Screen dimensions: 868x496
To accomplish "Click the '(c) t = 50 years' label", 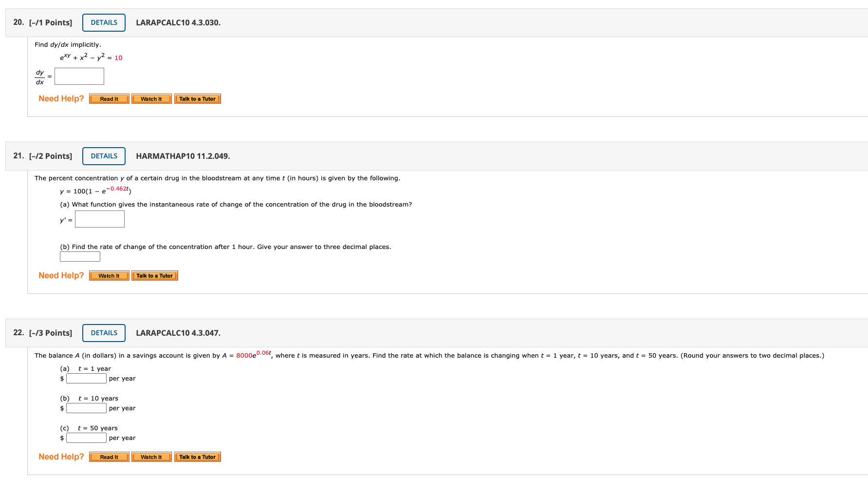I will [x=89, y=428].
